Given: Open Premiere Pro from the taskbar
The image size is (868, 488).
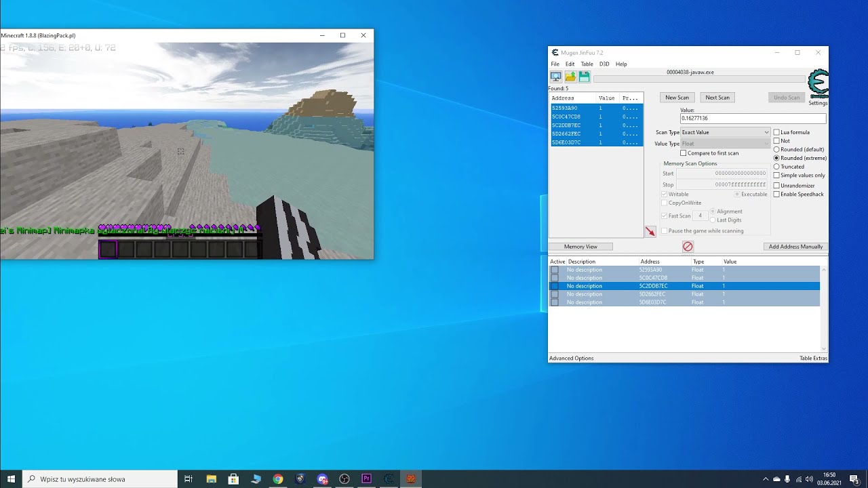Looking at the screenshot, I should click(367, 479).
